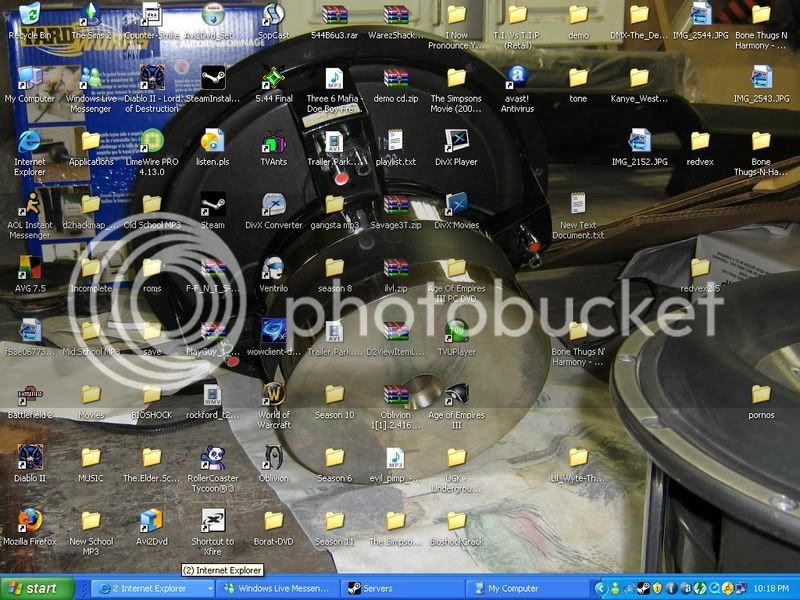Click the Oblivion game shortcut
The image size is (800, 600).
pyautogui.click(x=273, y=457)
